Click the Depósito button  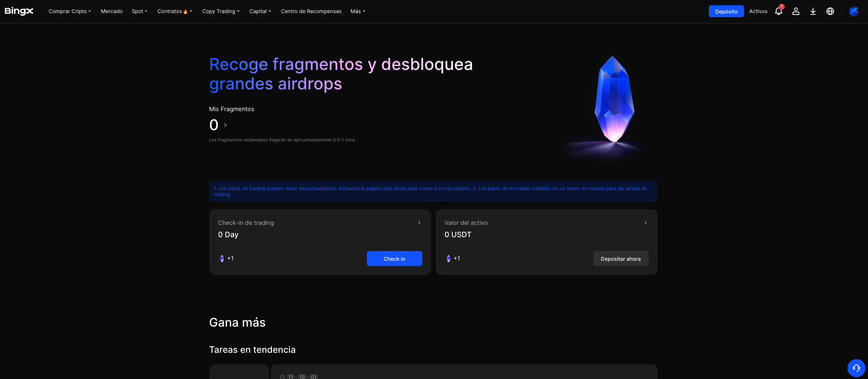[x=726, y=11]
